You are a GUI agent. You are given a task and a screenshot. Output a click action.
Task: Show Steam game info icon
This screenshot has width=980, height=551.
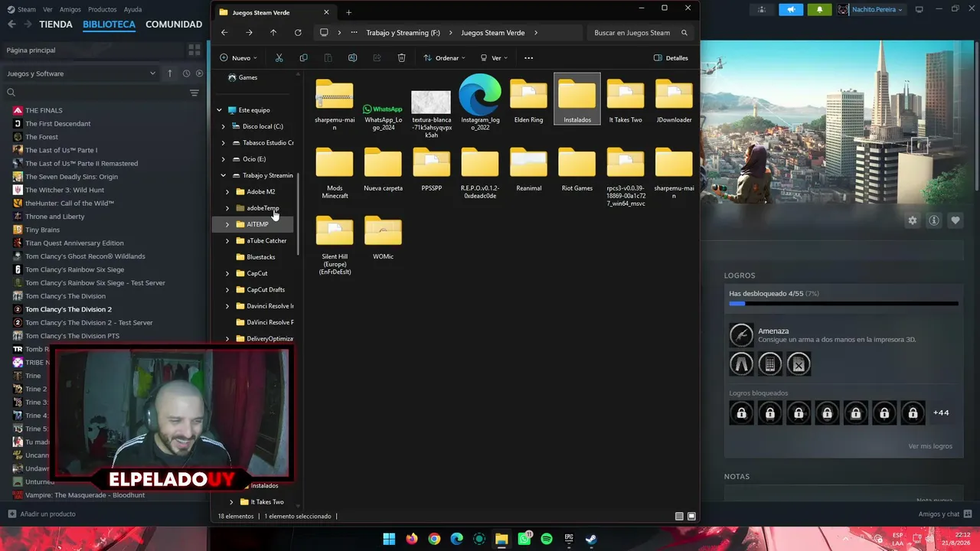click(934, 220)
